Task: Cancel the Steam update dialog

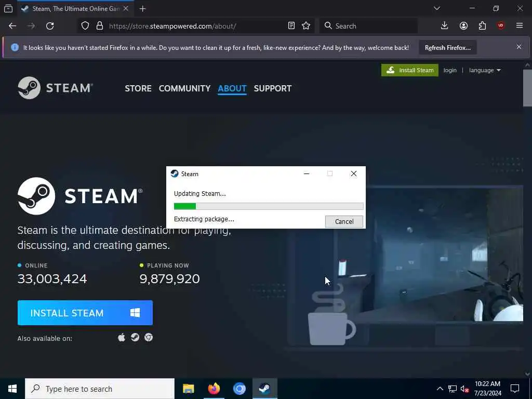Action: (344, 221)
